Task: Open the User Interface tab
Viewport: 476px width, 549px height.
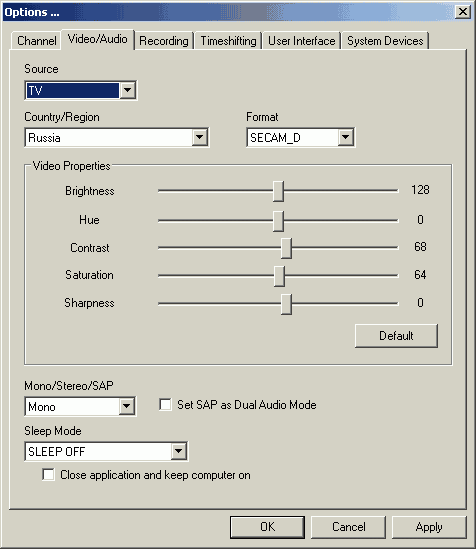Action: [x=302, y=41]
